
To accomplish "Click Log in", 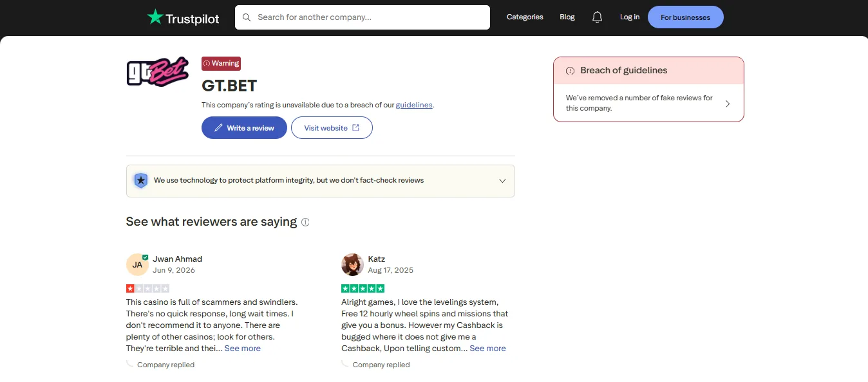I will [630, 17].
